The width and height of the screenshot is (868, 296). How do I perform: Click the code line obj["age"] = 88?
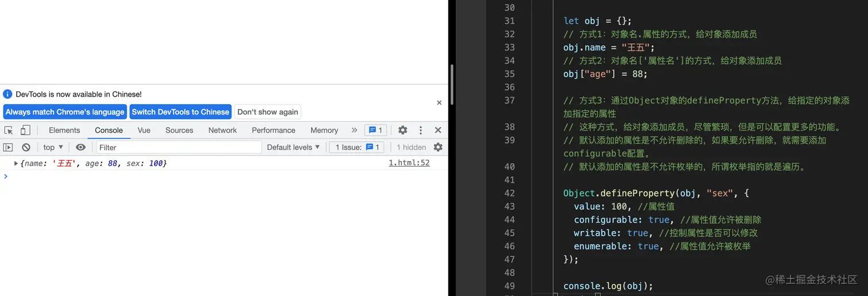[605, 74]
